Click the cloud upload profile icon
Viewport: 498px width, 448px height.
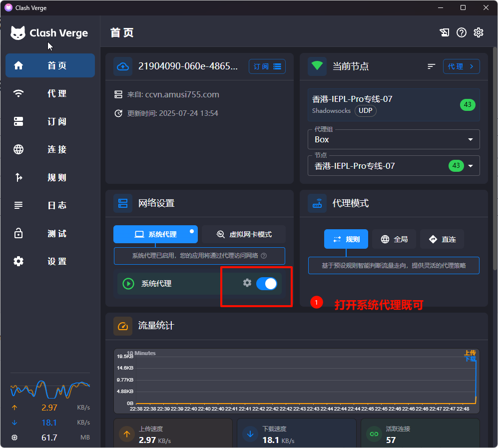(x=123, y=66)
